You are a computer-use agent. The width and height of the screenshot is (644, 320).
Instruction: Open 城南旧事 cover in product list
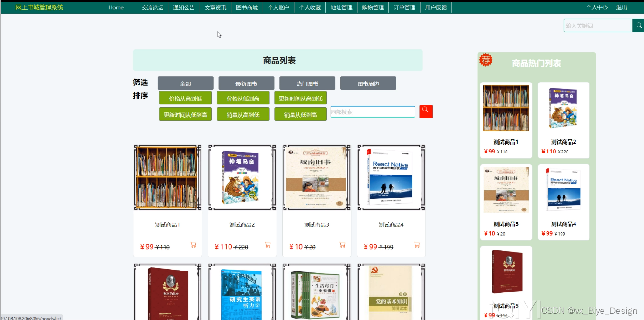click(317, 177)
